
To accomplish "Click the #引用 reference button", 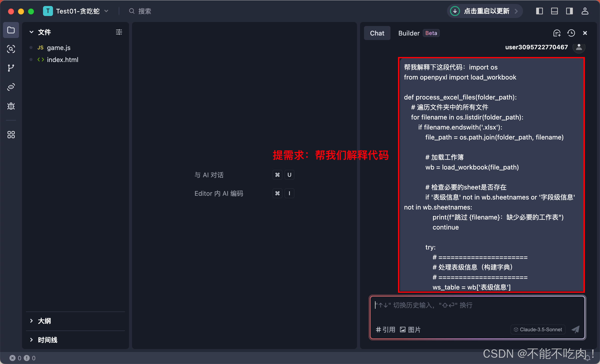I will (x=385, y=329).
